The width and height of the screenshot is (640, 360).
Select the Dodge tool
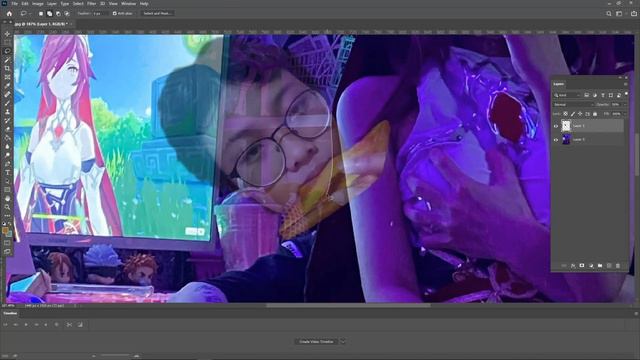tap(7, 155)
